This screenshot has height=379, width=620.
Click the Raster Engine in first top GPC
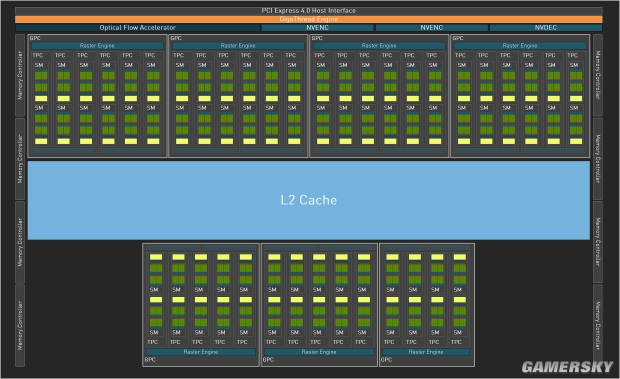[97, 46]
